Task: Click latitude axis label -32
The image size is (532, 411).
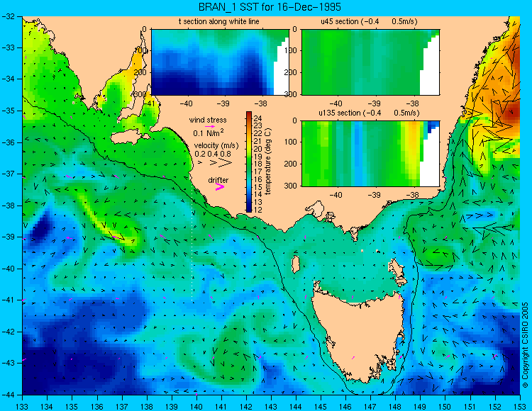Action: tap(8, 16)
